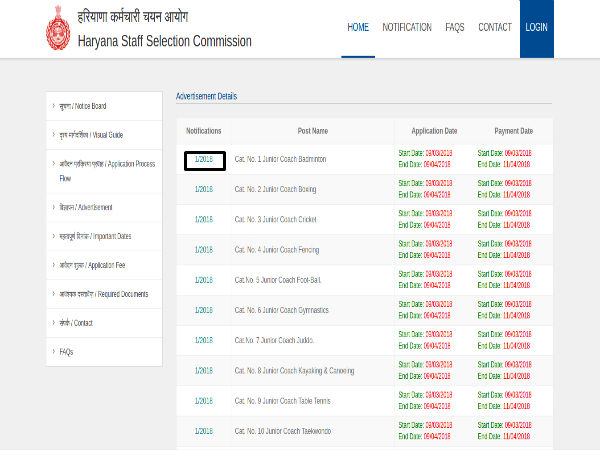Open Application Process Flow sidebar link

107,171
